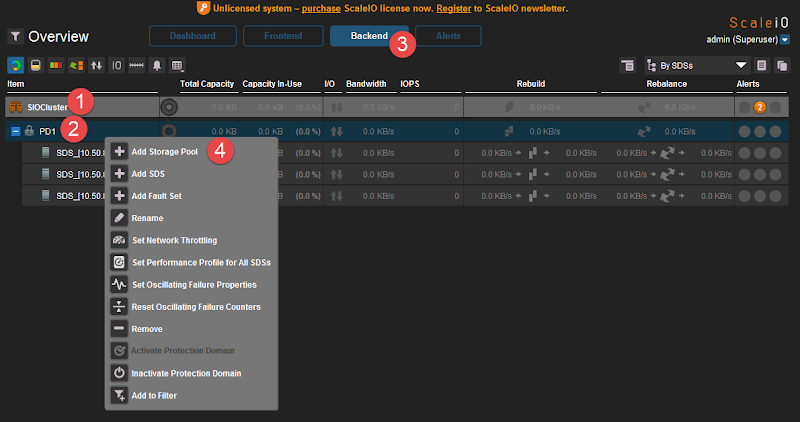Select the Backend tab
The height and width of the screenshot is (422, 800).
[x=369, y=36]
